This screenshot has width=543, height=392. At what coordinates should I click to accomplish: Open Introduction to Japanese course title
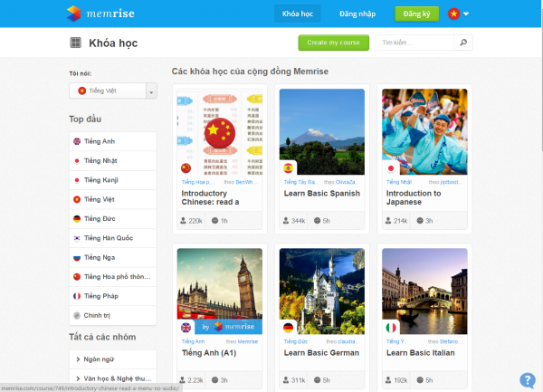click(x=414, y=197)
